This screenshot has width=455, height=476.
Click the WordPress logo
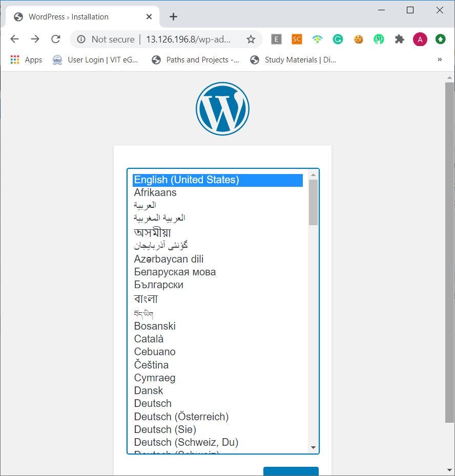(x=222, y=109)
